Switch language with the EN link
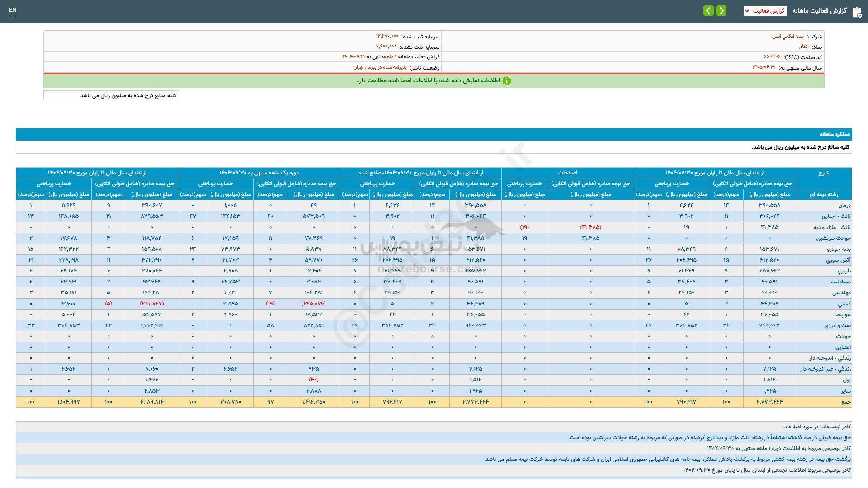This screenshot has width=868, height=488. click(13, 10)
